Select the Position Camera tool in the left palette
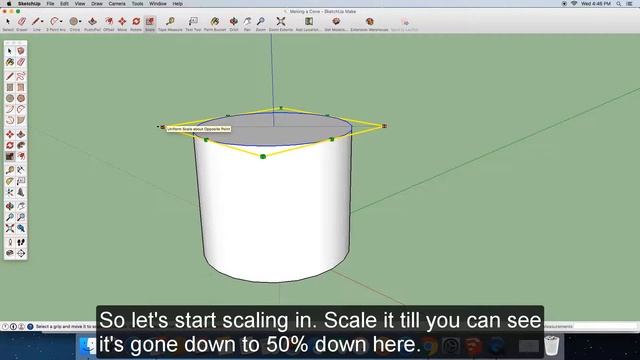 tap(10, 242)
